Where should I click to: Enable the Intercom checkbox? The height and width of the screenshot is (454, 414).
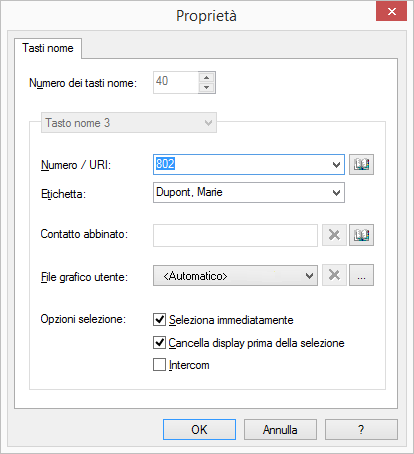click(x=159, y=365)
